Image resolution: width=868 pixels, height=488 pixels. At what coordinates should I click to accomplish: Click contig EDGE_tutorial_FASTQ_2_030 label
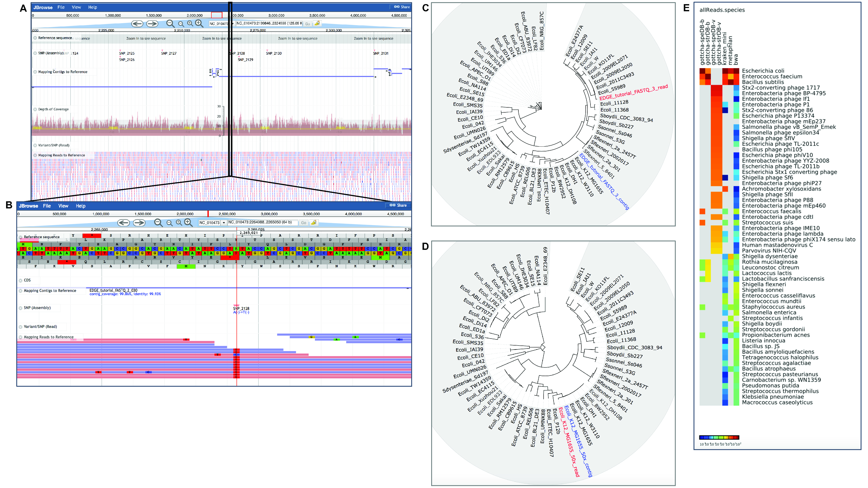pos(113,291)
